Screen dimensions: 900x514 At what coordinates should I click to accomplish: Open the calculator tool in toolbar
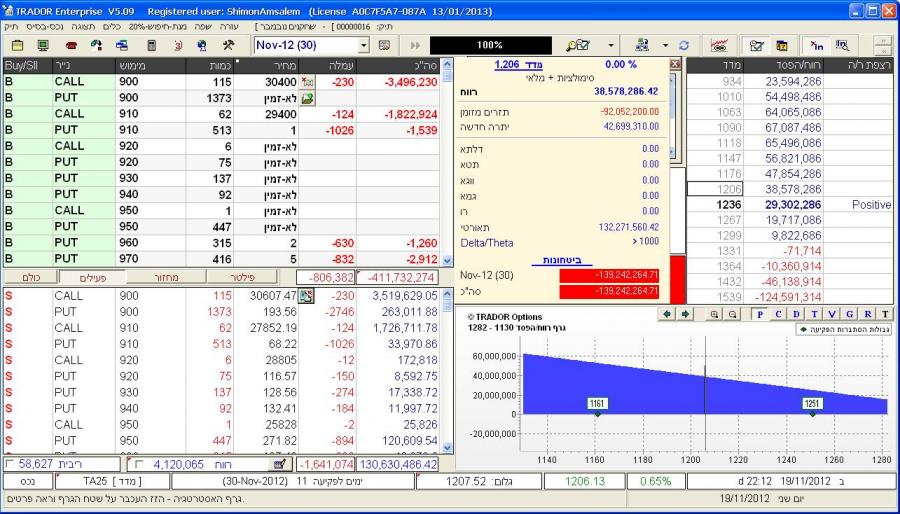point(151,46)
